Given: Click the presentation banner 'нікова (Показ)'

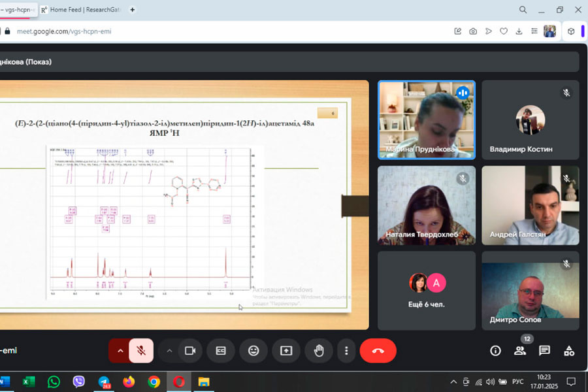Looking at the screenshot, I should point(26,62).
